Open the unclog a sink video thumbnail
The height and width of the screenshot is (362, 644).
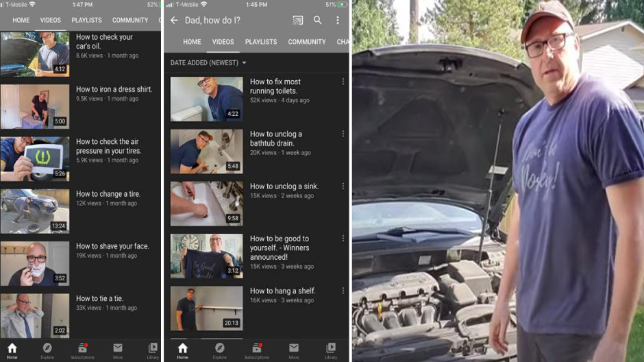207,204
